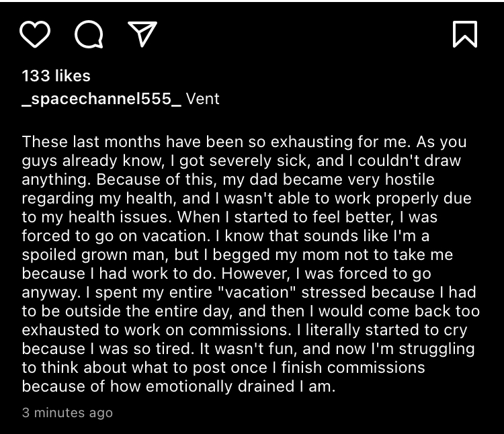Like the post with the heart icon
Screen dimensions: 504x434
35,34
